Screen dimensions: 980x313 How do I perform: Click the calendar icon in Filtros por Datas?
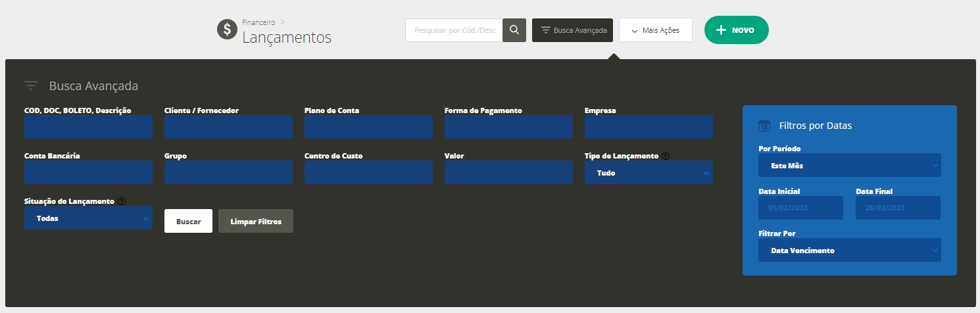click(764, 126)
